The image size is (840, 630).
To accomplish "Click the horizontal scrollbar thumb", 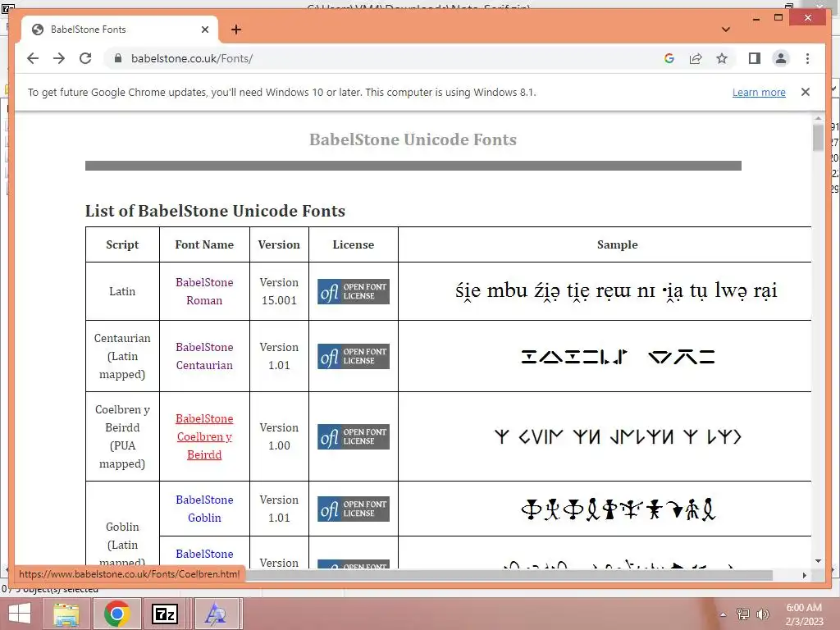I will 509,575.
